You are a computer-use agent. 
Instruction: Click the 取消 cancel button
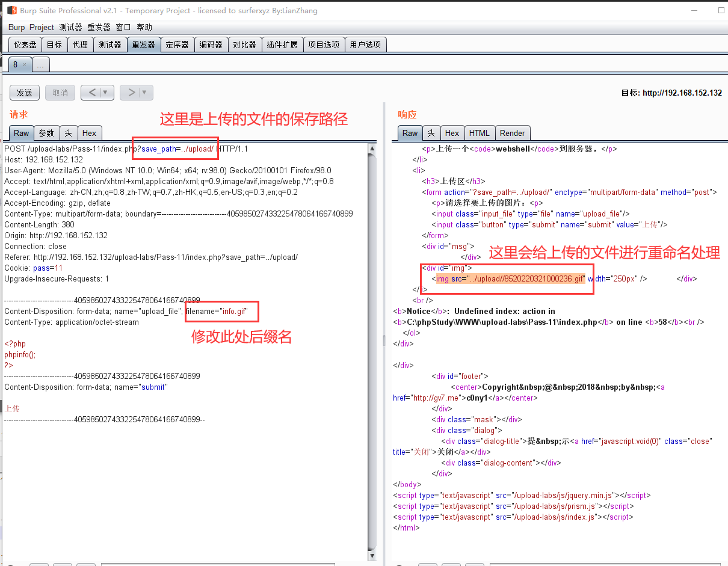coord(60,93)
